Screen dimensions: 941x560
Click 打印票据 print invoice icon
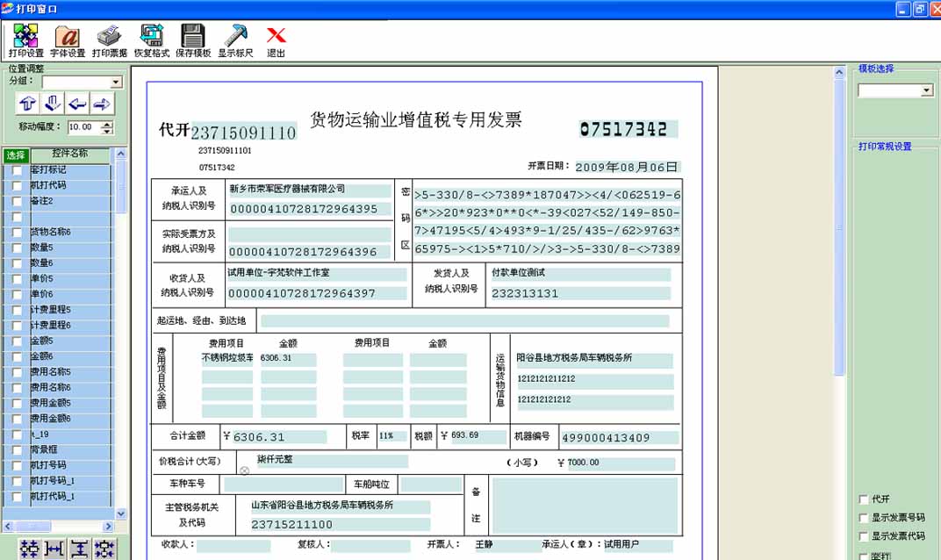[x=109, y=40]
